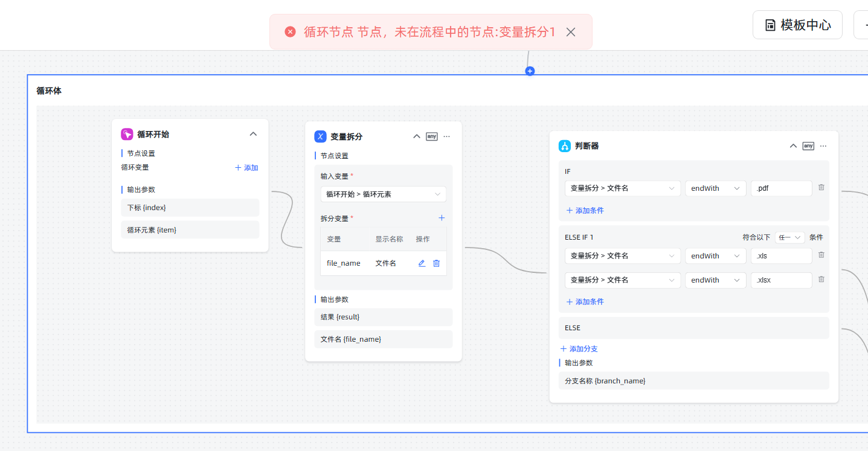Open the more options menu on 判断器 node
The image size is (868, 451).
tap(823, 146)
